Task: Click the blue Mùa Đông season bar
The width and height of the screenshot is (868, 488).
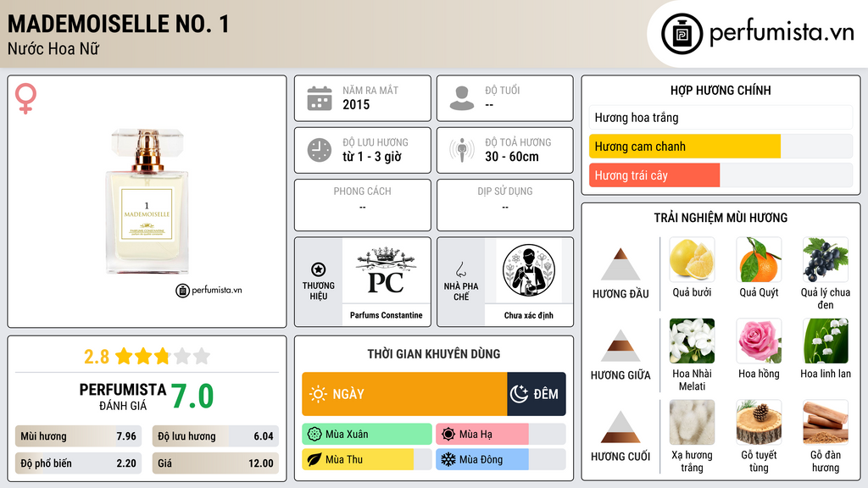Action: [x=482, y=460]
